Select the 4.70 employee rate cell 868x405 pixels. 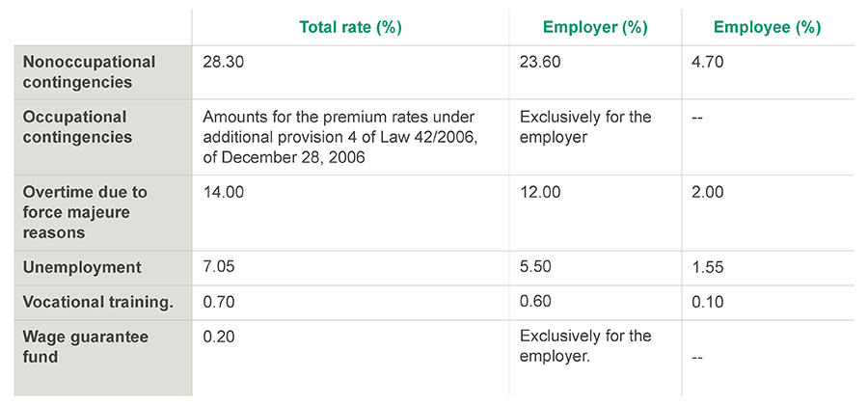(708, 62)
